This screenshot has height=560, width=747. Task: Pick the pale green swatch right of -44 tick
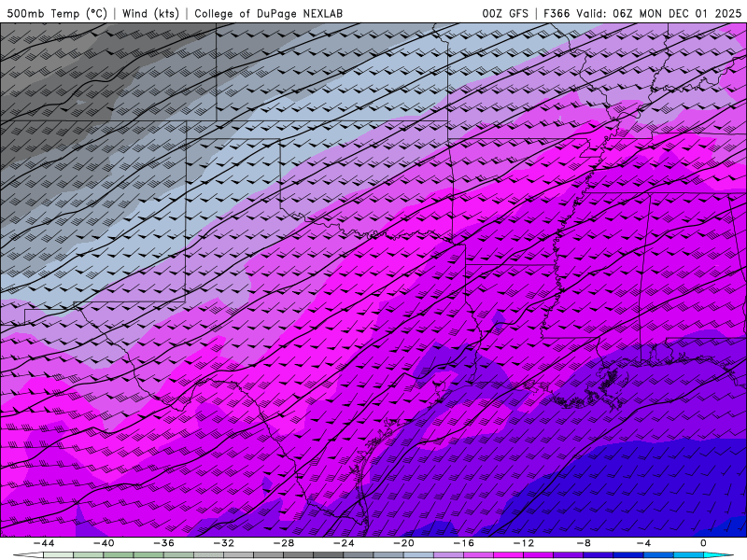pyautogui.click(x=58, y=555)
